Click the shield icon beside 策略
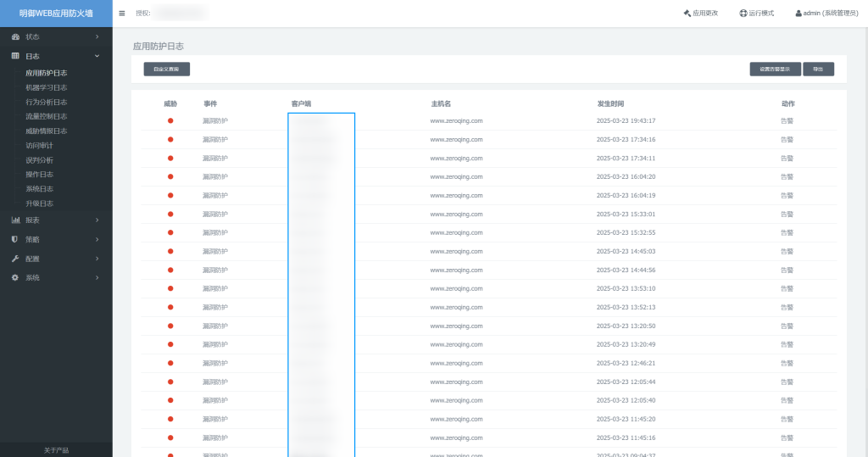868x457 pixels. click(15, 239)
